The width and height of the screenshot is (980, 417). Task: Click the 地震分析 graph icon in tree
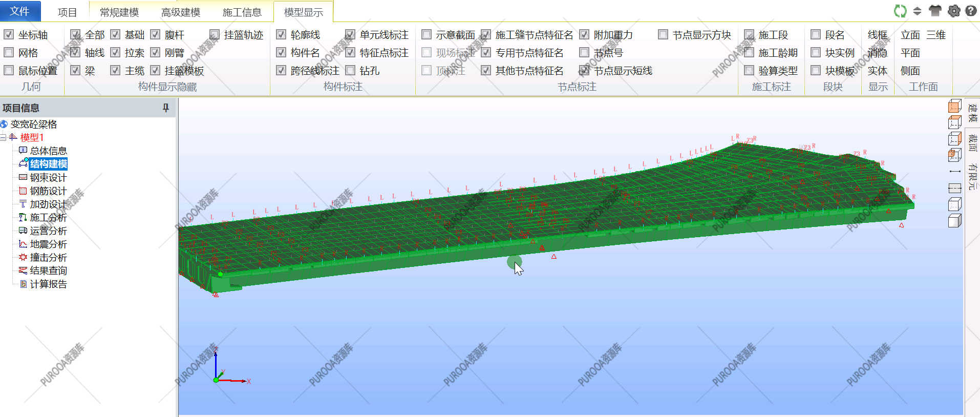pos(23,244)
